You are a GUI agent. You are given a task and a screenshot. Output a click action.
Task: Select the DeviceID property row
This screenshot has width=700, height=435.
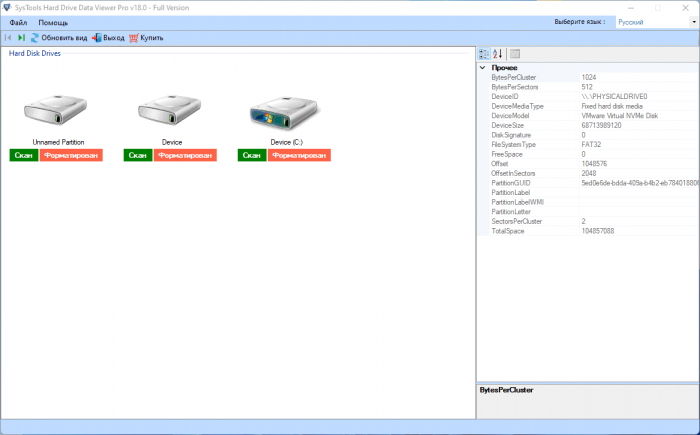(x=594, y=96)
